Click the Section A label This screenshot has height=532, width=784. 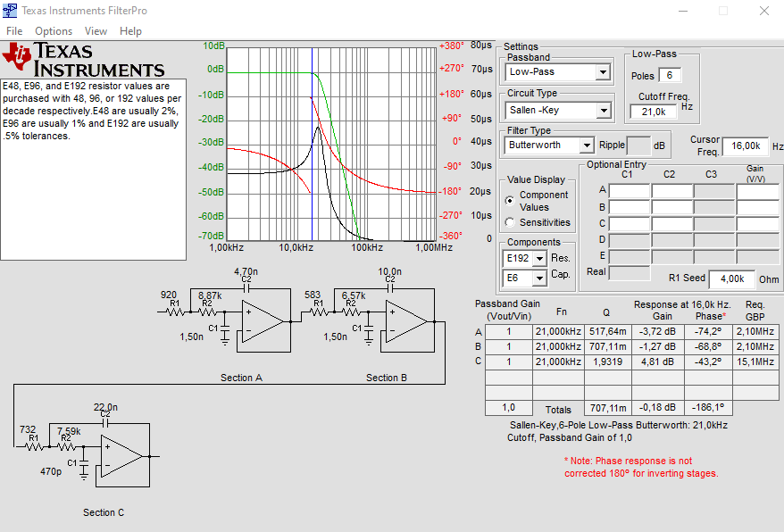241,378
